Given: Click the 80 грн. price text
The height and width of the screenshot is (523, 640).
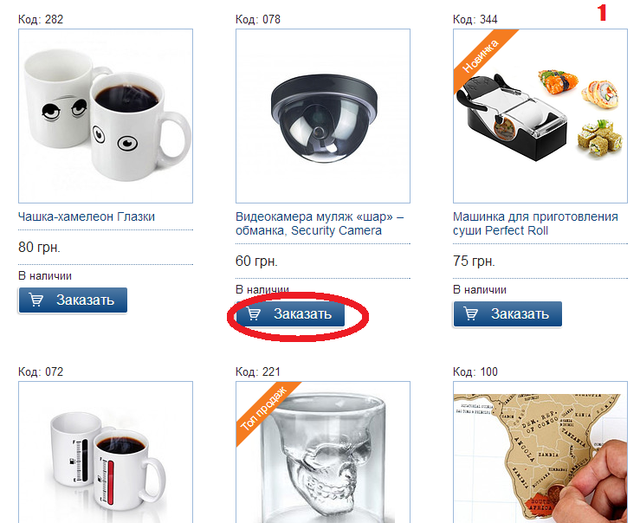Looking at the screenshot, I should point(39,247).
